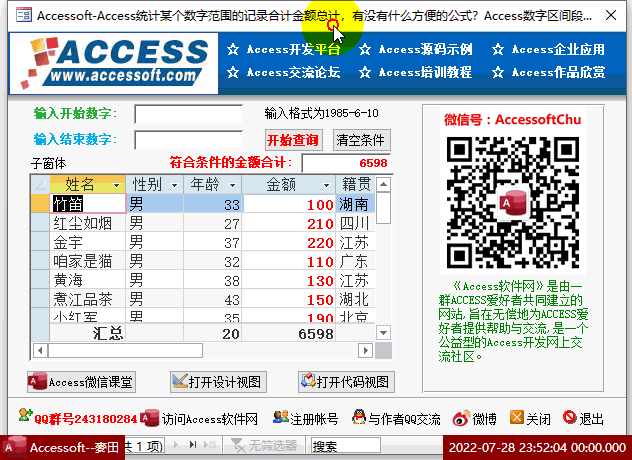Open the Access企业应用 link
Image resolution: width=632 pixels, height=460 pixels.
click(558, 49)
